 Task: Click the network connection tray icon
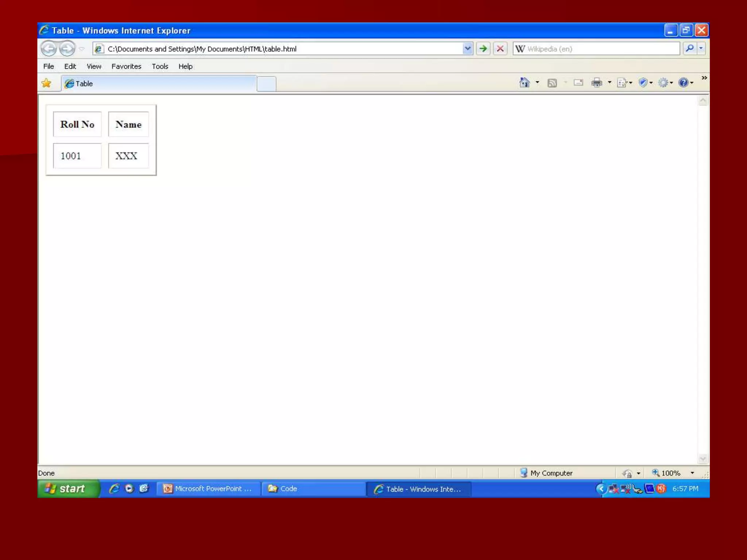coord(614,489)
